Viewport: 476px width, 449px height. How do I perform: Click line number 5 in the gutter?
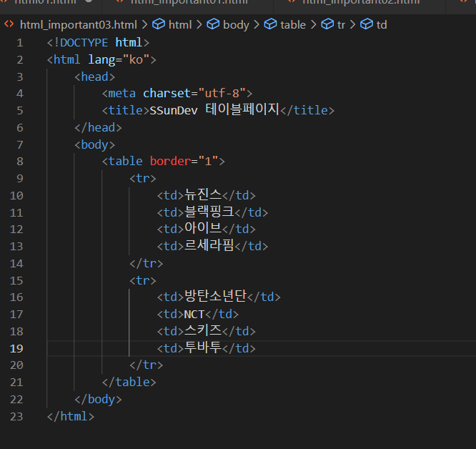20,111
